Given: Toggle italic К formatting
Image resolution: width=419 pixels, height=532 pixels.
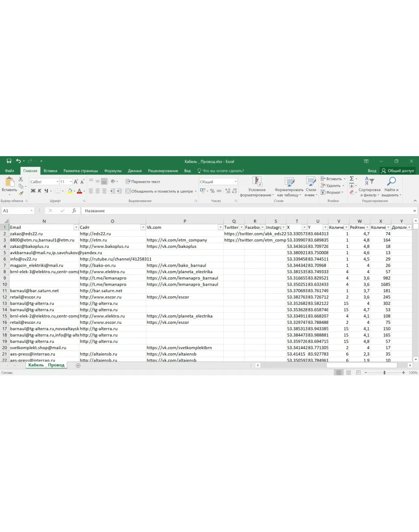Looking at the screenshot, I should pyautogui.click(x=39, y=191).
